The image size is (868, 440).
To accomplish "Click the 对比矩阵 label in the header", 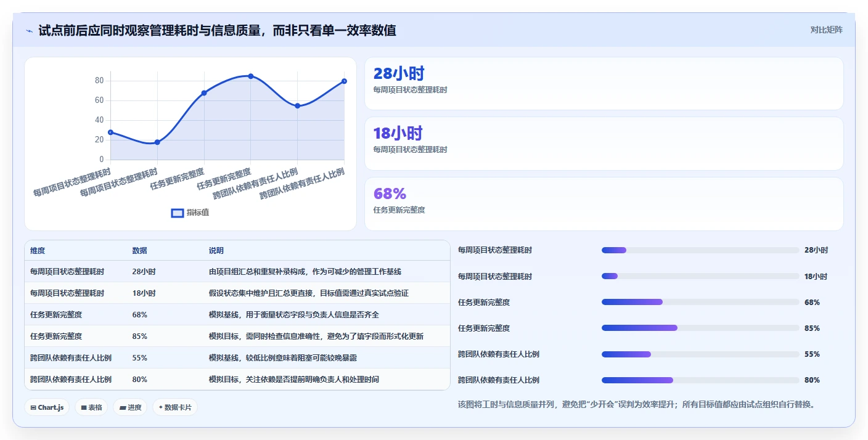I will (826, 30).
